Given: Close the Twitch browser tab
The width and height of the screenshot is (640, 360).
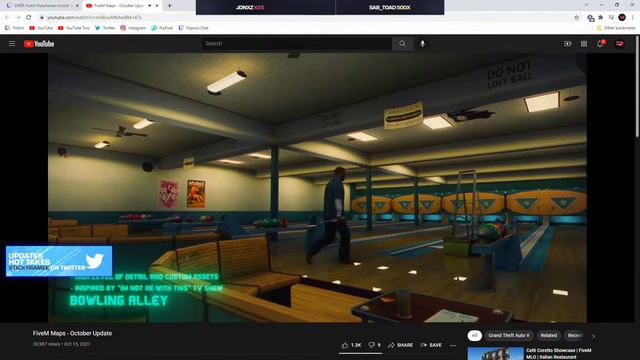Looking at the screenshot, I should 77,6.
